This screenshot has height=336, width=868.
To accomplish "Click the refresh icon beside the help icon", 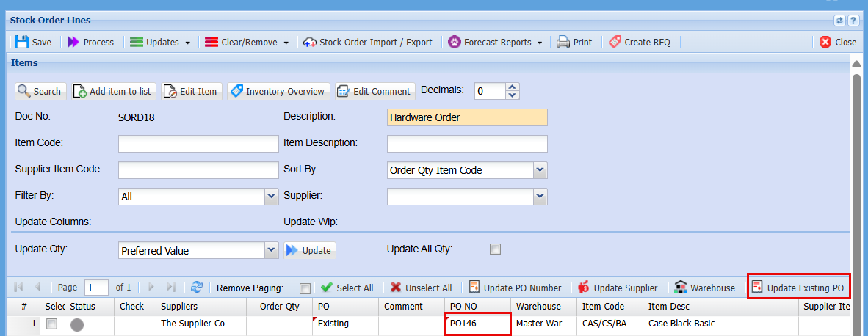I will pos(840,21).
